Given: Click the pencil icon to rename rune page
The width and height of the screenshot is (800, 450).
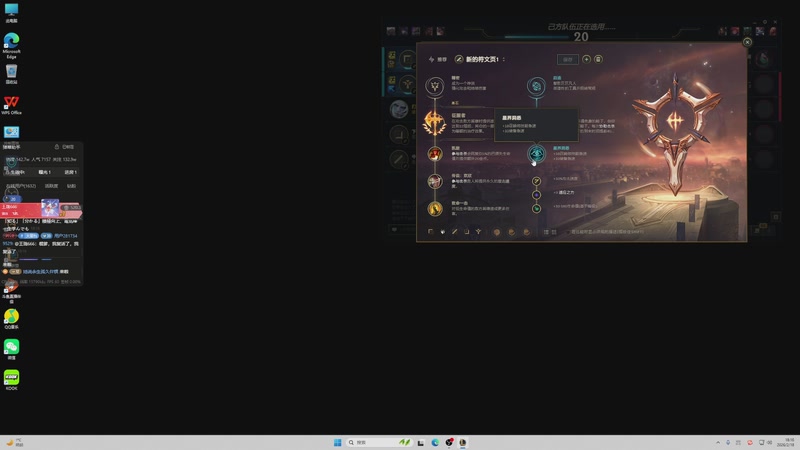Looking at the screenshot, I should coord(459,59).
